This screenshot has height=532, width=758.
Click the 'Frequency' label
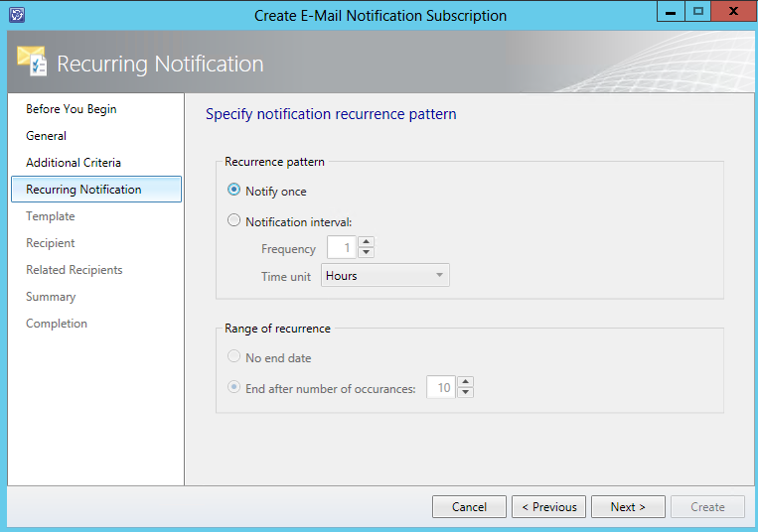[x=288, y=249]
